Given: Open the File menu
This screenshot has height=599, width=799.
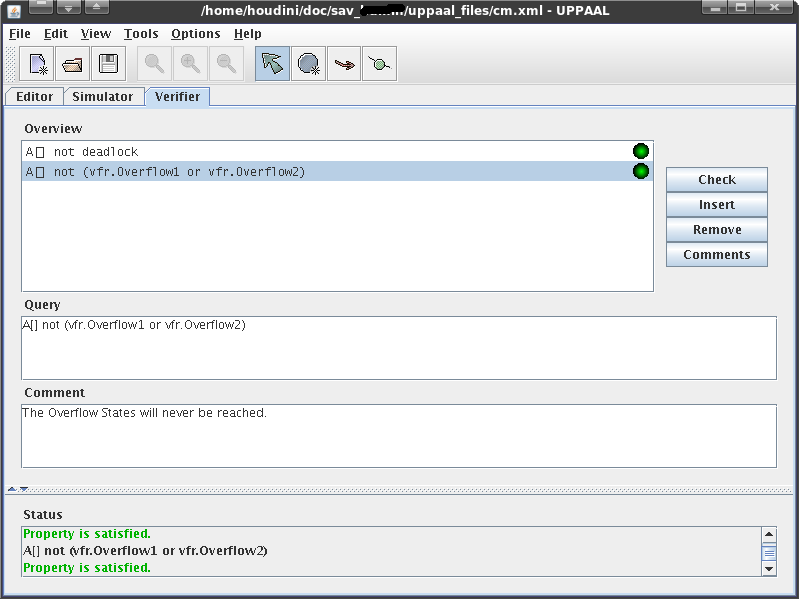Looking at the screenshot, I should pyautogui.click(x=20, y=34).
